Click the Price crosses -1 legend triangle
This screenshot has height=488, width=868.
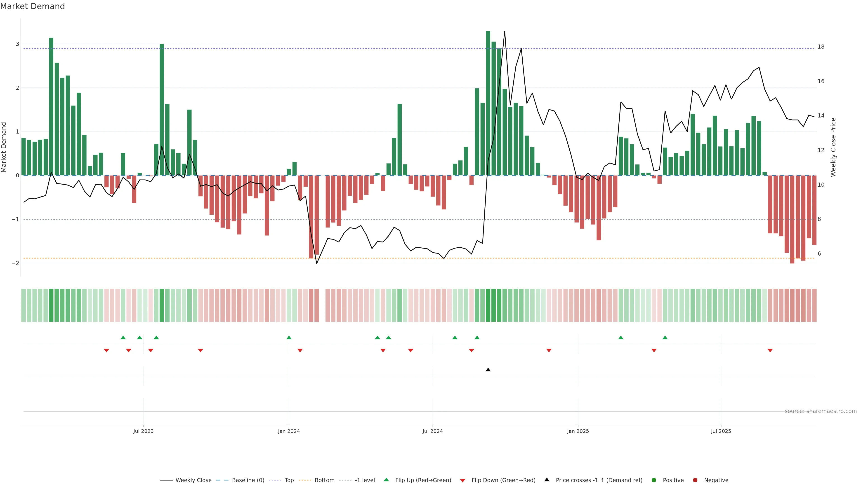(x=547, y=480)
